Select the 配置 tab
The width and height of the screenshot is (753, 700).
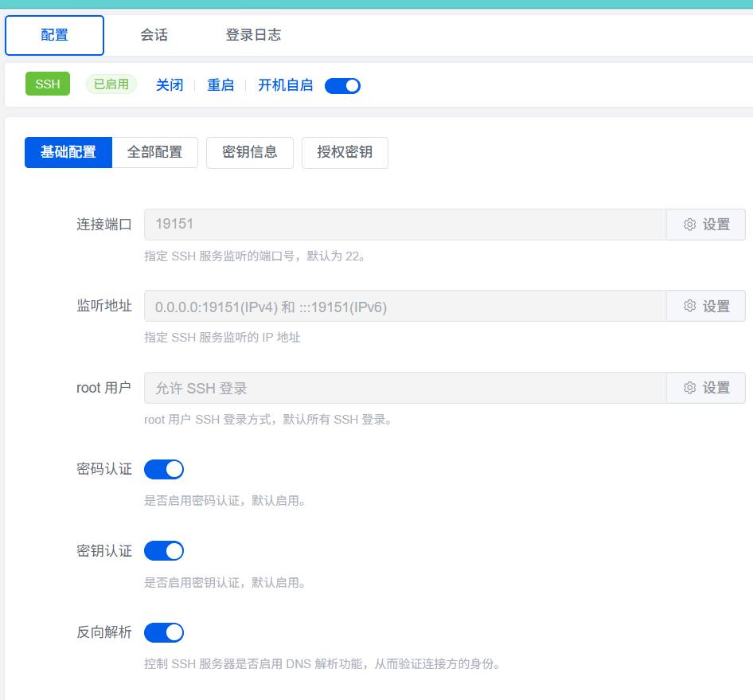(x=54, y=35)
